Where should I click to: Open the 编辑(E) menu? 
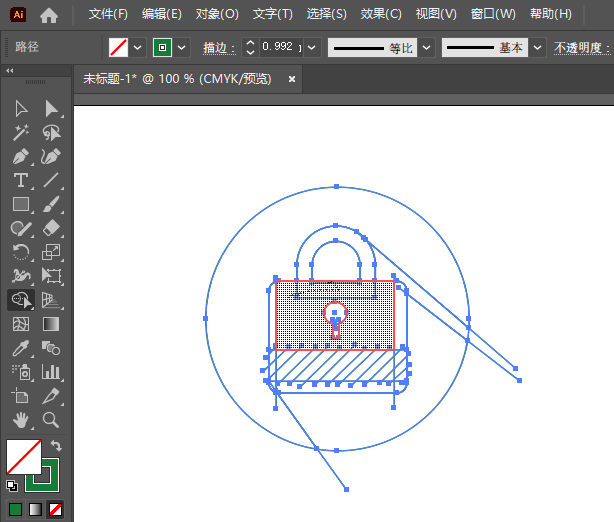pos(162,14)
